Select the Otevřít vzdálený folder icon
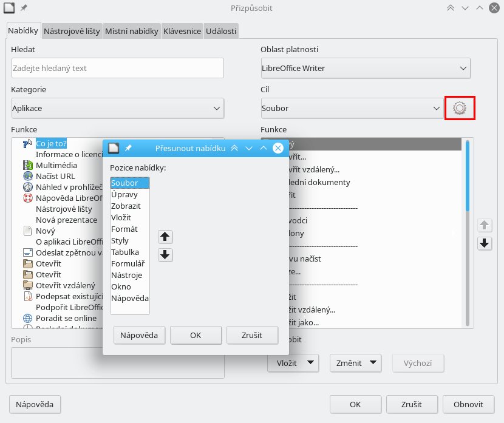Image resolution: width=504 pixels, height=423 pixels. pyautogui.click(x=28, y=285)
